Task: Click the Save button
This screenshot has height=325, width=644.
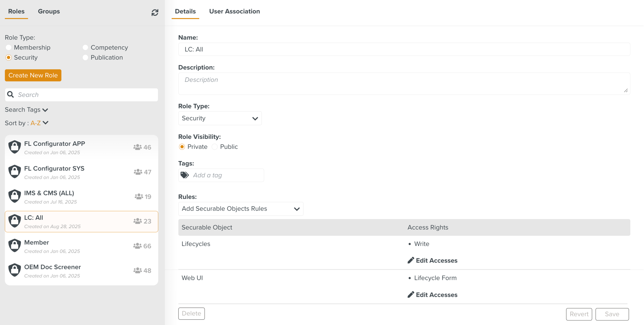Action: [612, 314]
